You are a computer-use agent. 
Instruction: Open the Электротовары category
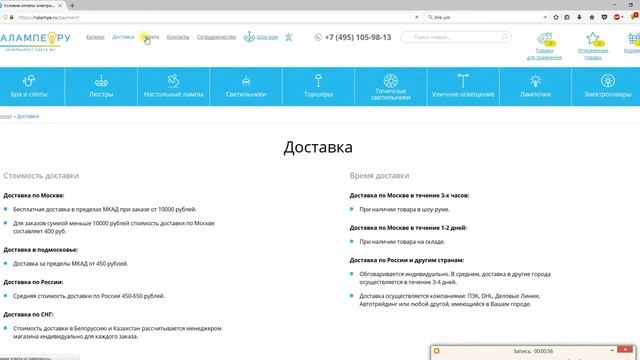point(607,87)
